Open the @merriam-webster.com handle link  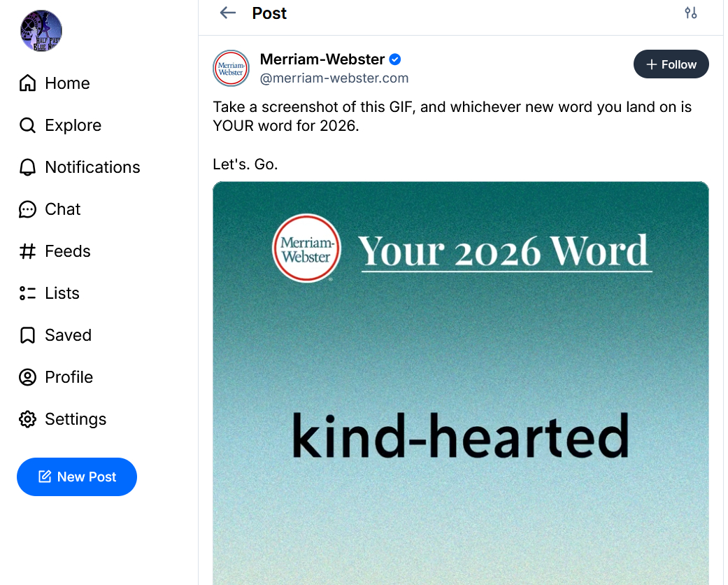coord(334,78)
